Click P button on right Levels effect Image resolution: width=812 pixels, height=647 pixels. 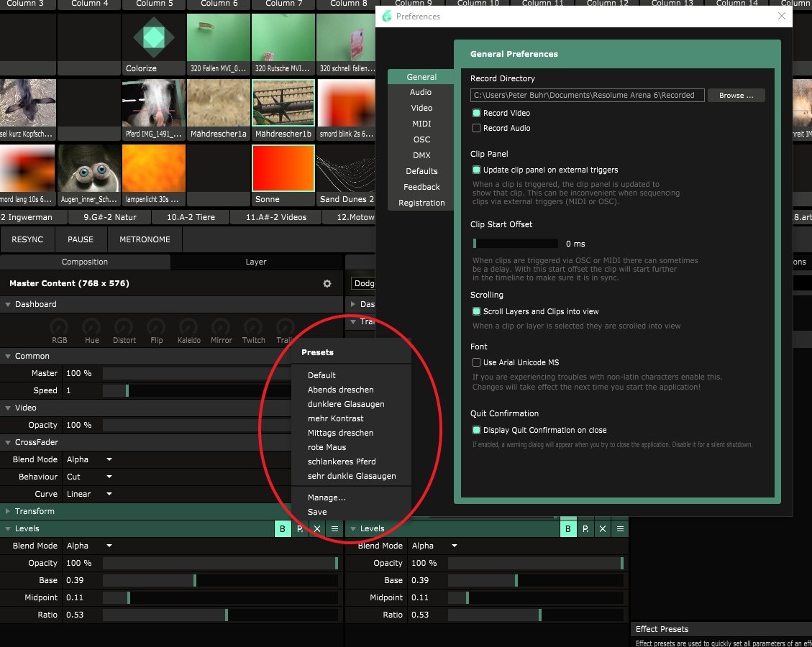pyautogui.click(x=585, y=529)
